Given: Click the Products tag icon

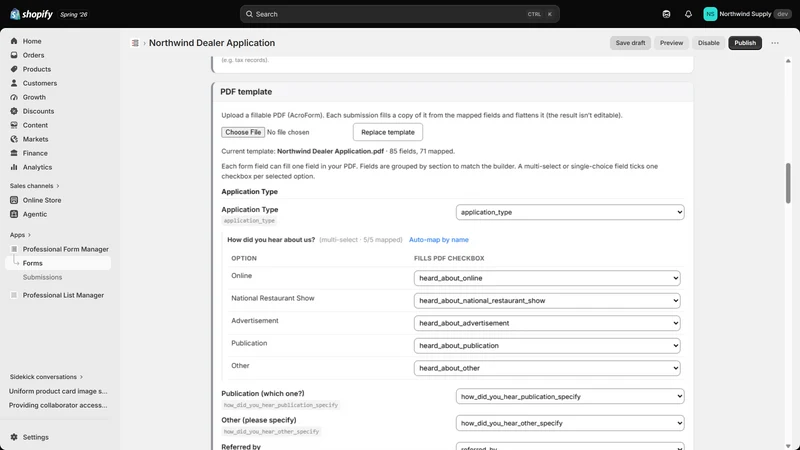Looking at the screenshot, I should (x=14, y=69).
